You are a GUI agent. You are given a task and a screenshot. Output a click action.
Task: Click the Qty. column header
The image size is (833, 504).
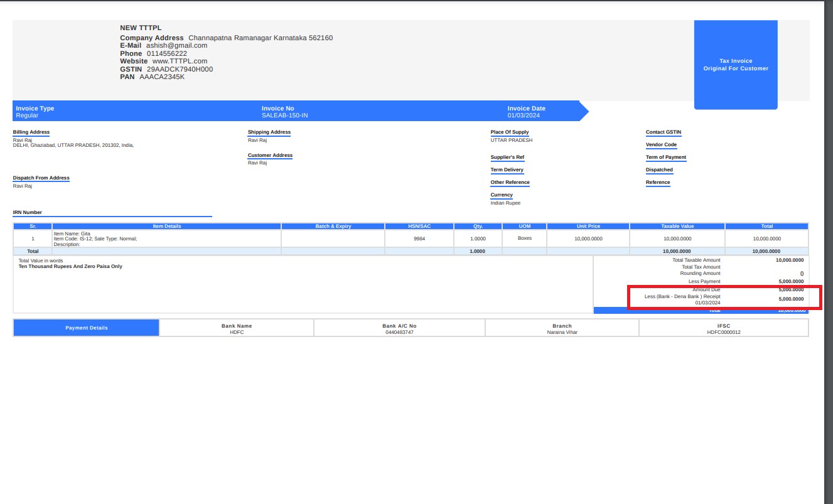click(x=478, y=226)
